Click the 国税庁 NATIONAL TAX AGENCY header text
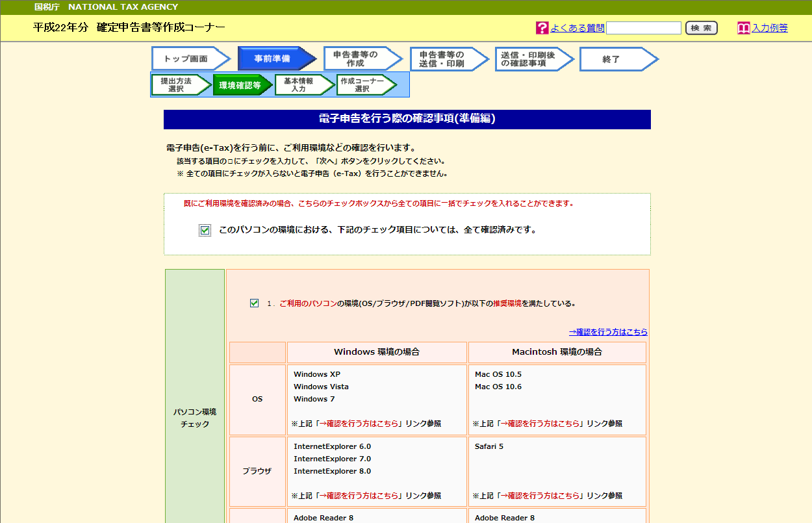The height and width of the screenshot is (523, 812). 106,7
